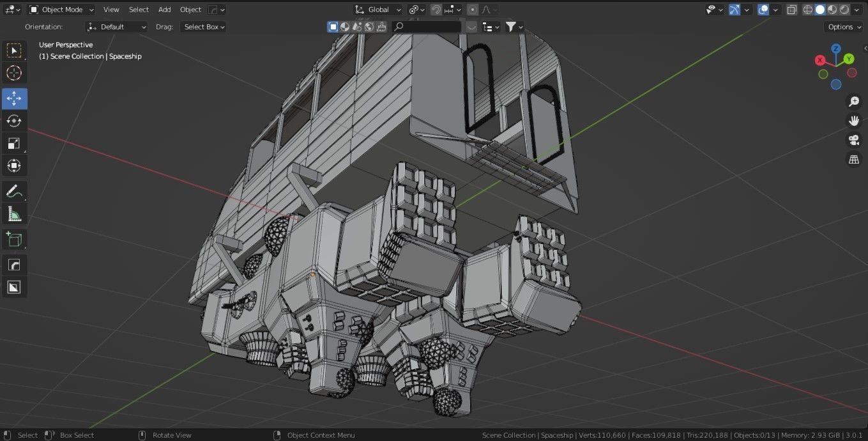Image resolution: width=868 pixels, height=441 pixels.
Task: Open the Add menu
Action: click(165, 10)
